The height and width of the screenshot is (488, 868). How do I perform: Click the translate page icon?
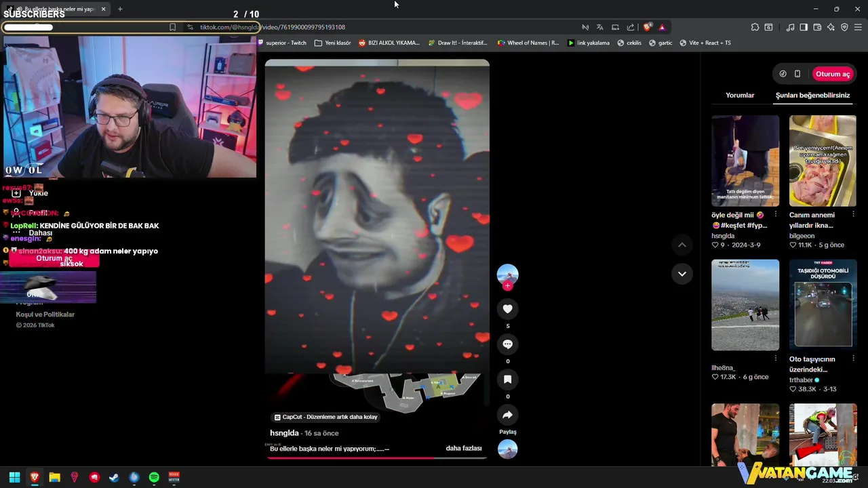(600, 27)
